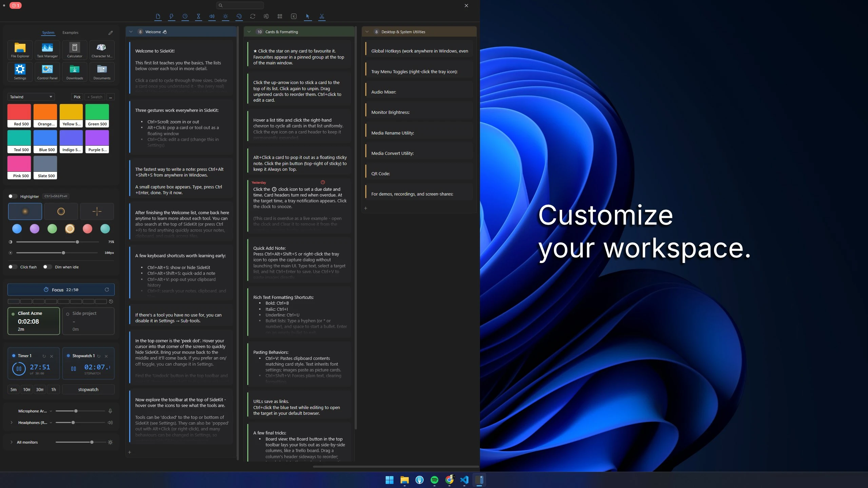Pause the Stopwatch 1 counter
Screen dimensions: 868x488
74,369
